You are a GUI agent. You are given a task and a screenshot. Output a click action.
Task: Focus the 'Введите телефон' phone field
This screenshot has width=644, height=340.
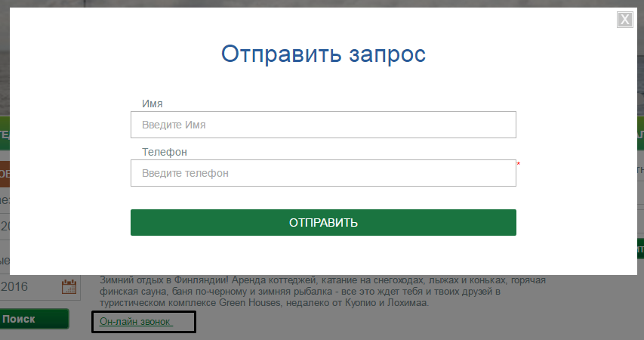[x=323, y=173]
